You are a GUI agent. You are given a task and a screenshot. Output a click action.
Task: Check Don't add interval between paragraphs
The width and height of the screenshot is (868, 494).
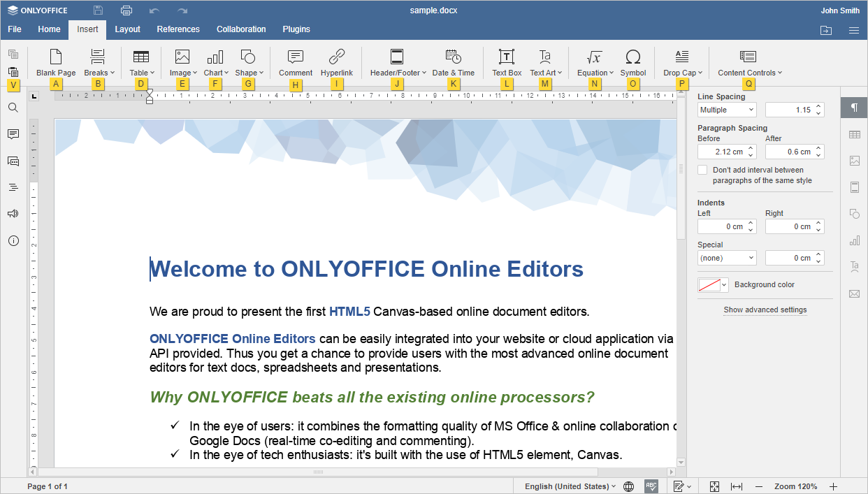702,170
